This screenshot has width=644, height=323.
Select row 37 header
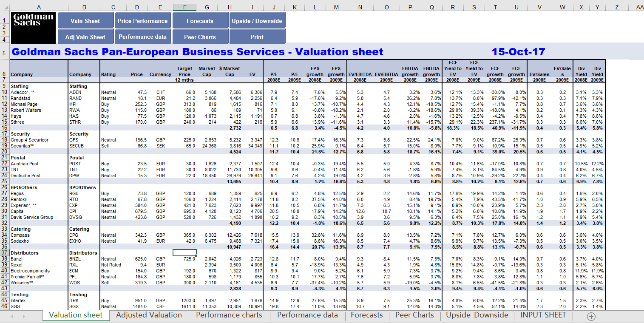coord(4,253)
